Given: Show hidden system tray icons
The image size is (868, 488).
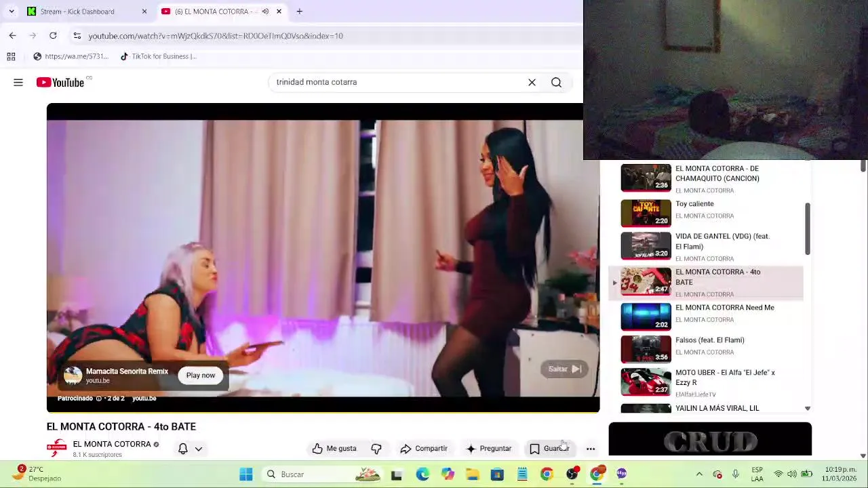Looking at the screenshot, I should point(699,474).
